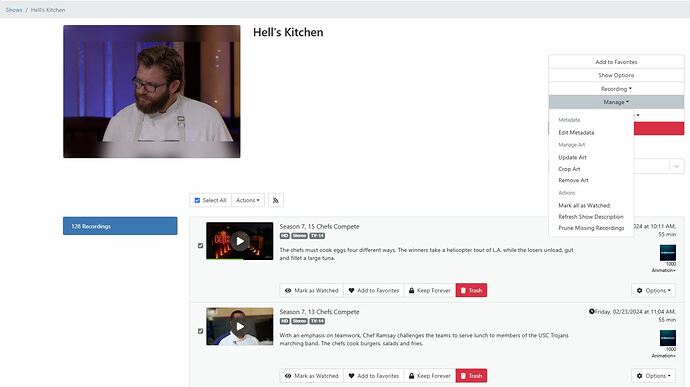Choose Update Art in Manage menu

tap(572, 157)
